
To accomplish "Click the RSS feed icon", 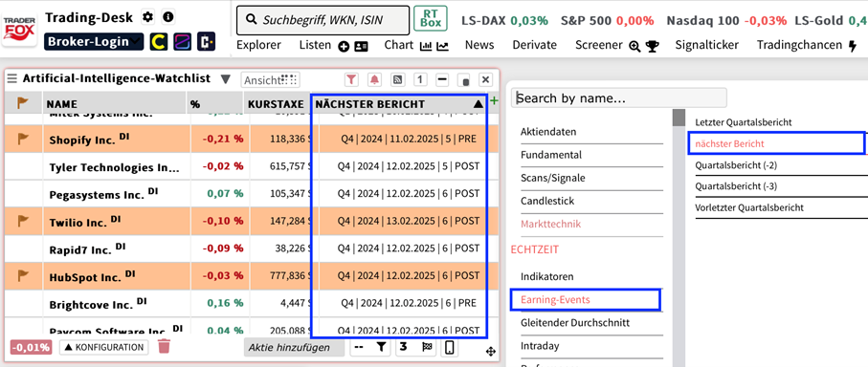I will (x=397, y=79).
